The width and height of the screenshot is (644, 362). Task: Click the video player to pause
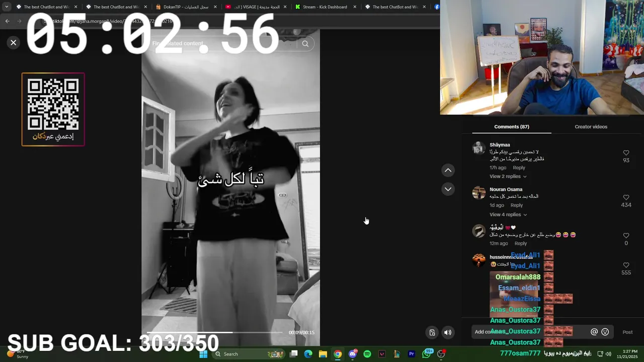pos(230,189)
